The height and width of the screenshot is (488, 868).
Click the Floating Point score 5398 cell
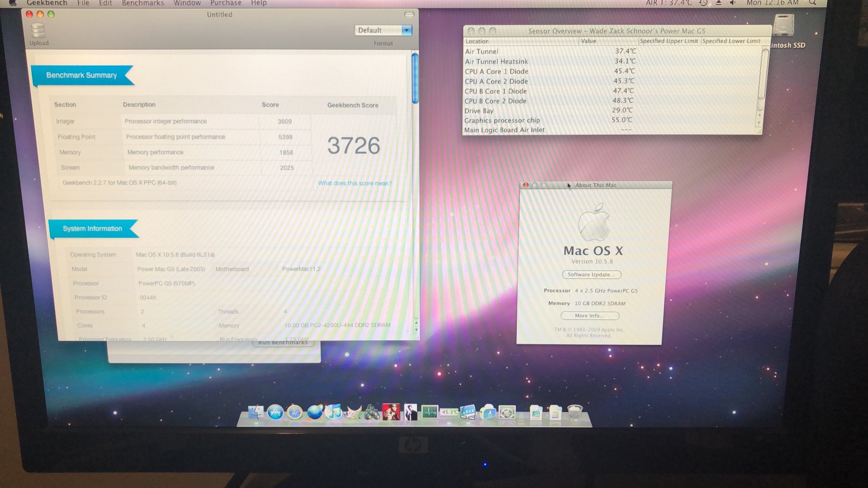pos(286,137)
